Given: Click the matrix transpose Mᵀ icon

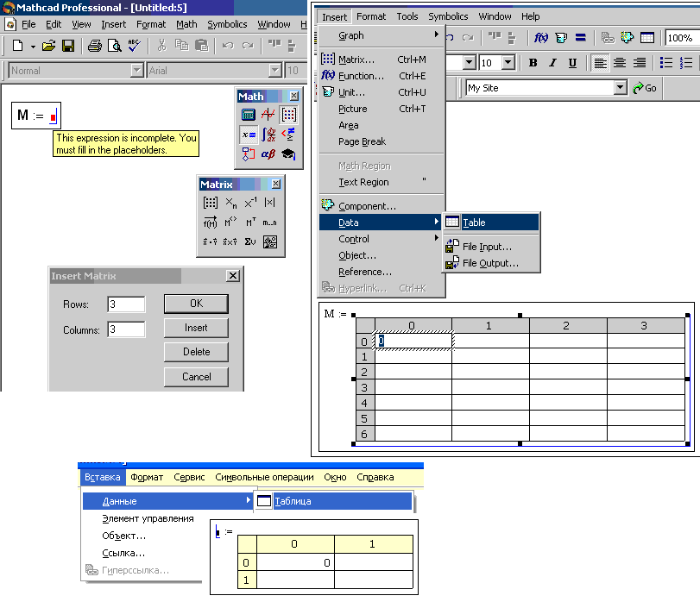Looking at the screenshot, I should click(250, 222).
